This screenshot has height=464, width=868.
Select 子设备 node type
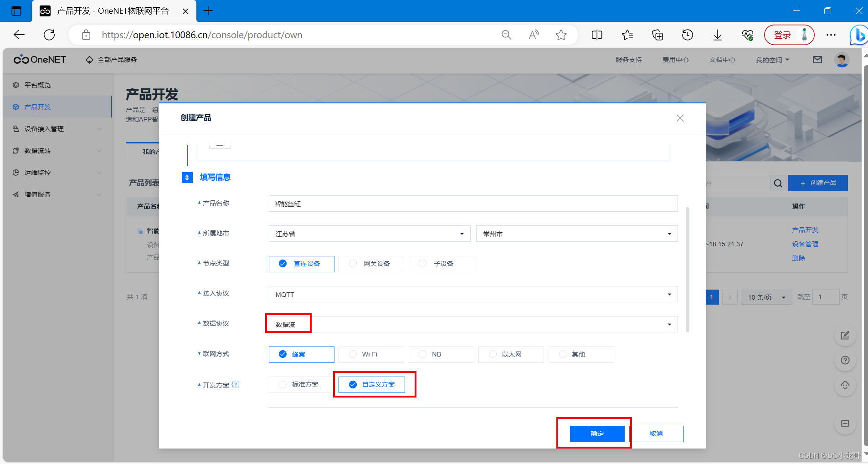(441, 264)
